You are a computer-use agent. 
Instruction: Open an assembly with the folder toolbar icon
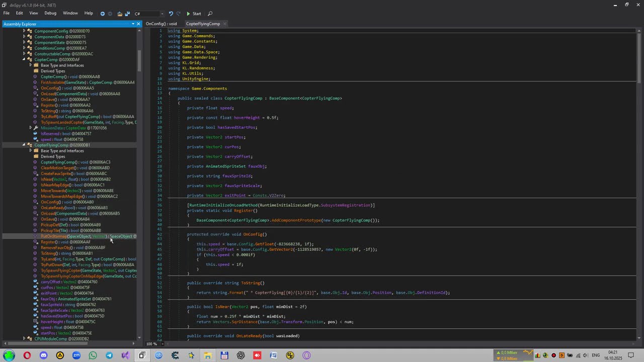[x=120, y=14]
